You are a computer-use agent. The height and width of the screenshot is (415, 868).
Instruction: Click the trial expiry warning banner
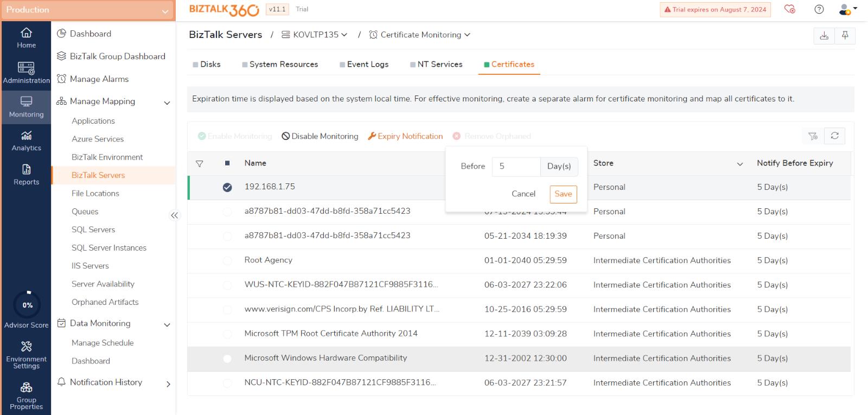[x=715, y=9]
